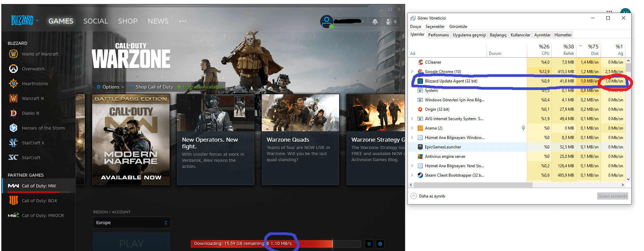Expand Steam Client Bootstrapper process group
644x251 pixels.
(412, 175)
